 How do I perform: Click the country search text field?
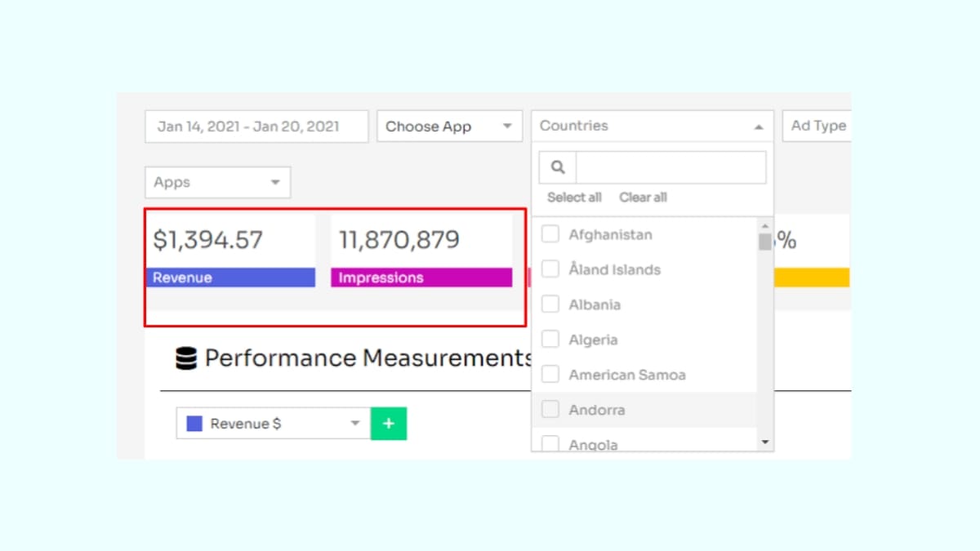pyautogui.click(x=670, y=167)
